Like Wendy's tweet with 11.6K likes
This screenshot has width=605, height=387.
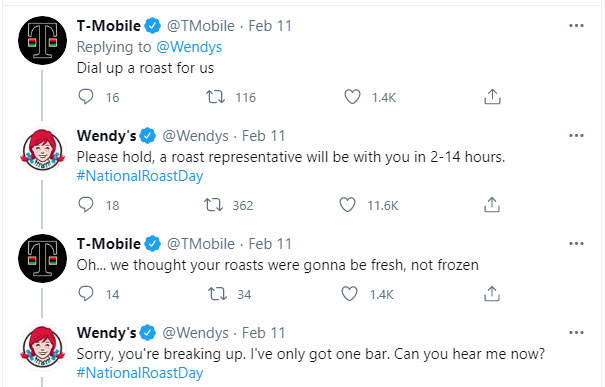[x=347, y=205]
